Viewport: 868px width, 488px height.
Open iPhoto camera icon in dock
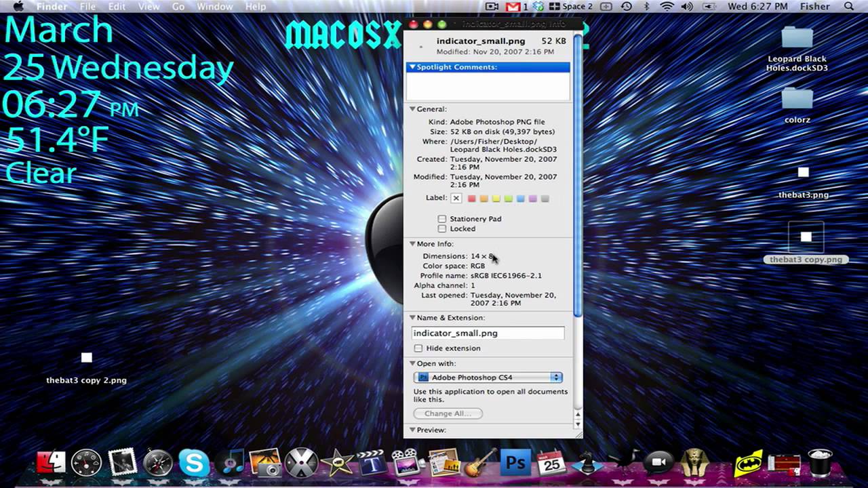pos(265,463)
